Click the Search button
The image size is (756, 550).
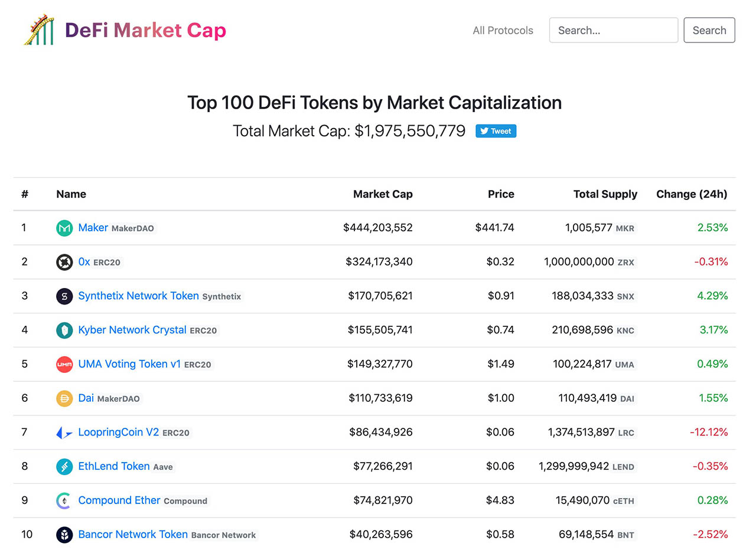click(709, 30)
